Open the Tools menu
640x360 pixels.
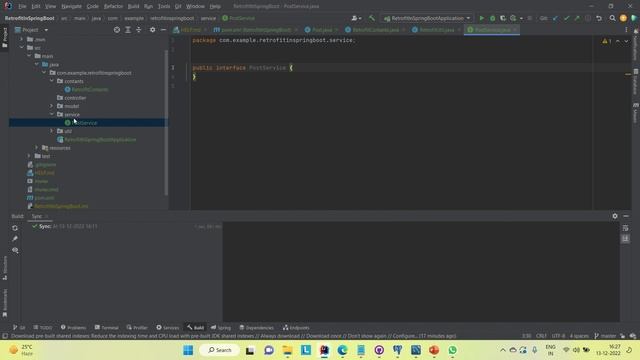pos(164,7)
